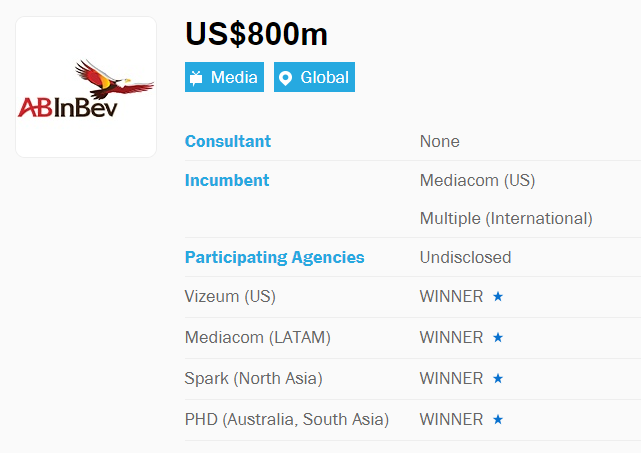This screenshot has height=453, width=641.
Task: Click the Spark (North Asia) agency entry
Action: pos(253,379)
